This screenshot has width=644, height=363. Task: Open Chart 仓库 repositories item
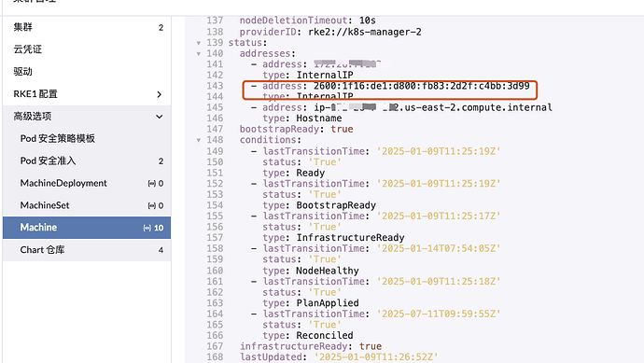[x=87, y=250]
